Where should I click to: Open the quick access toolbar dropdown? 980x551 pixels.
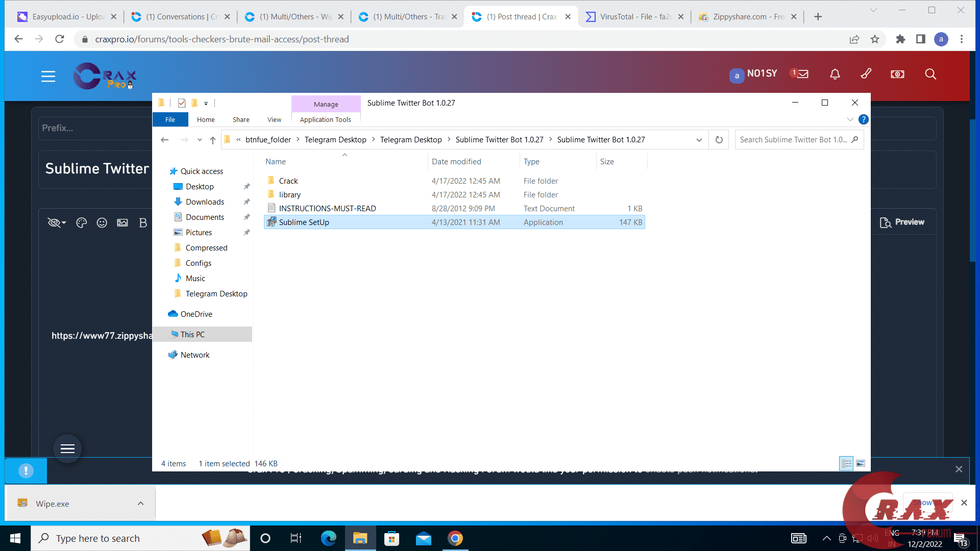coord(206,104)
